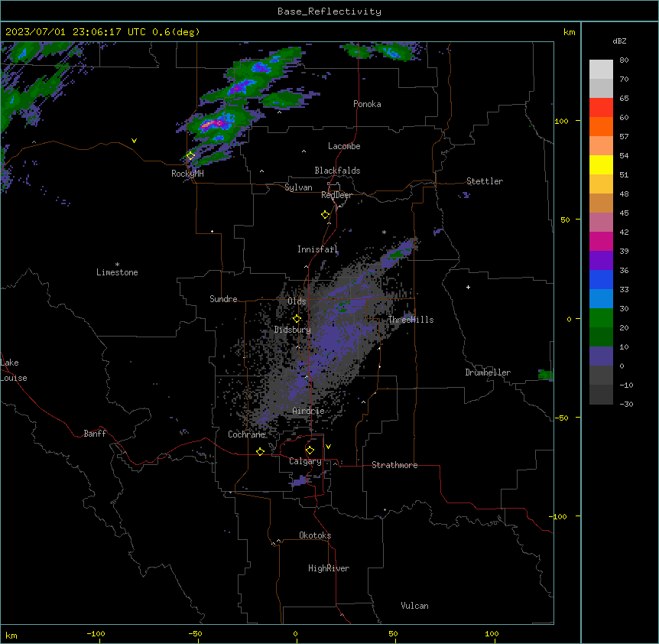The image size is (659, 644).
Task: Click the green echo at map's east edge near Drumheller
Action: [x=546, y=374]
